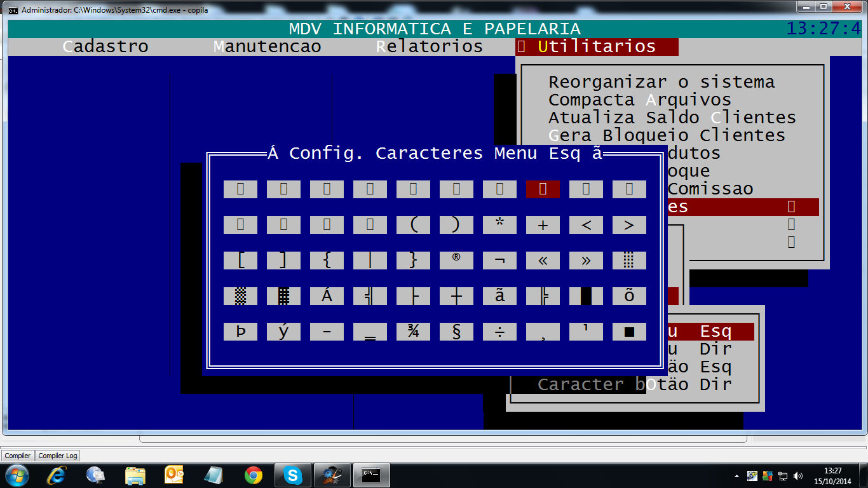This screenshot has width=868, height=488.
Task: Open the Windows Start menu
Action: pyautogui.click(x=17, y=475)
